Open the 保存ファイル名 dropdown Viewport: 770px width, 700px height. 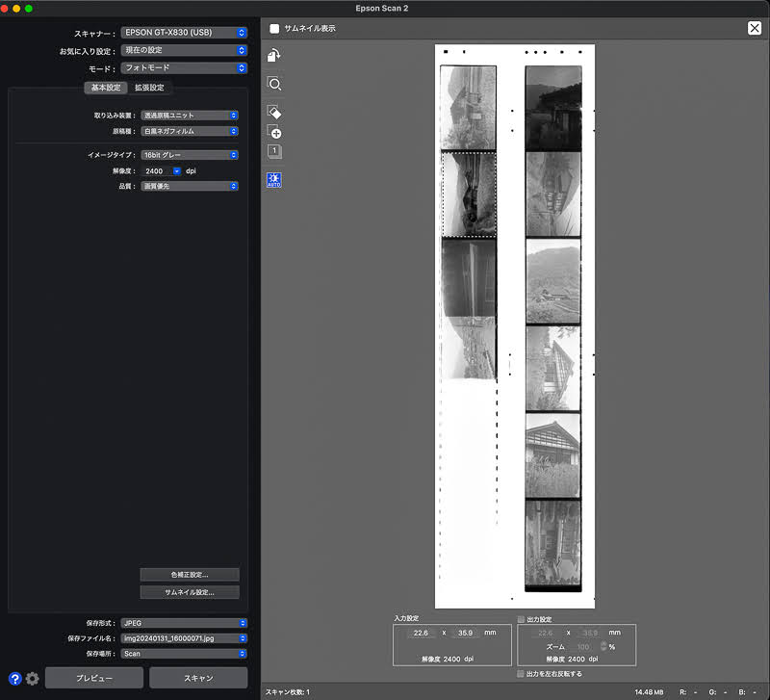(184, 638)
